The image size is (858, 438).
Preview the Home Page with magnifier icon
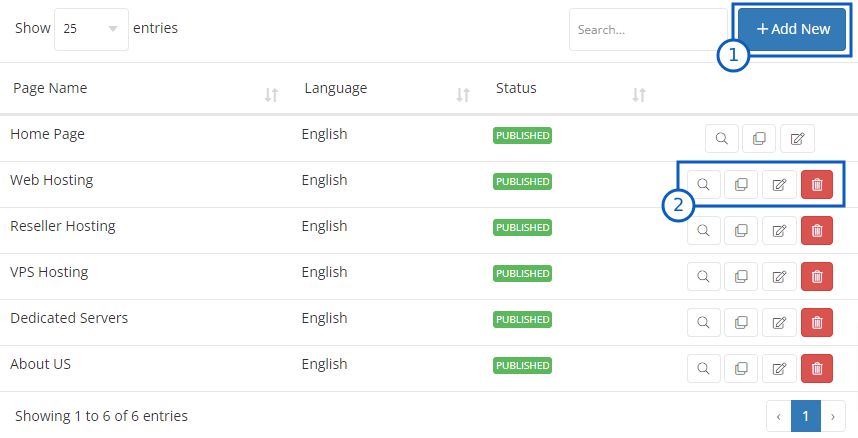click(x=722, y=138)
